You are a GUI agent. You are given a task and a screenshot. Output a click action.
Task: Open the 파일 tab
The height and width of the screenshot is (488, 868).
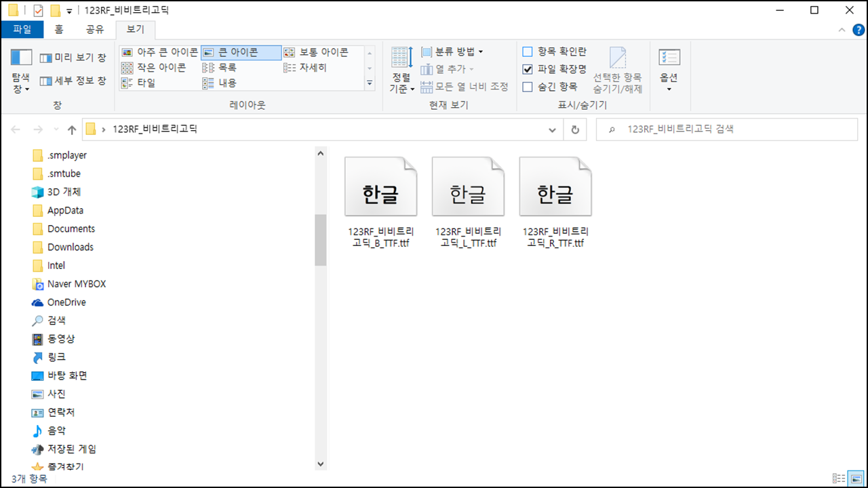(x=22, y=29)
